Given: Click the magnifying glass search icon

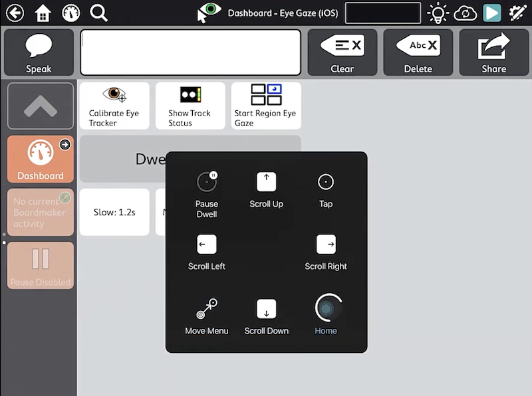Looking at the screenshot, I should coord(98,13).
